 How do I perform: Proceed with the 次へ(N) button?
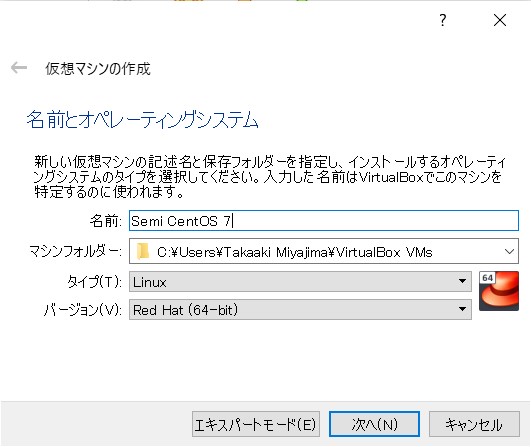click(374, 424)
